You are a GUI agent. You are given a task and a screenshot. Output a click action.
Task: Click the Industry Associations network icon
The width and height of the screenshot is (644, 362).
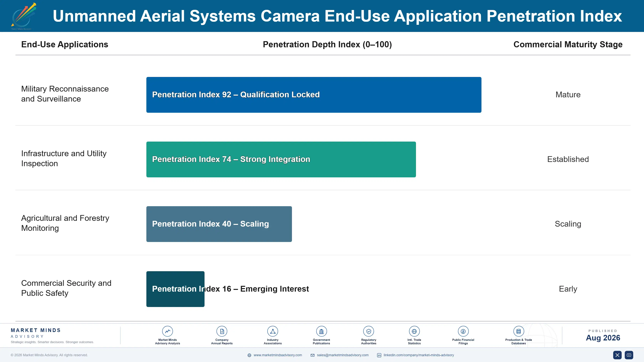pos(273,331)
